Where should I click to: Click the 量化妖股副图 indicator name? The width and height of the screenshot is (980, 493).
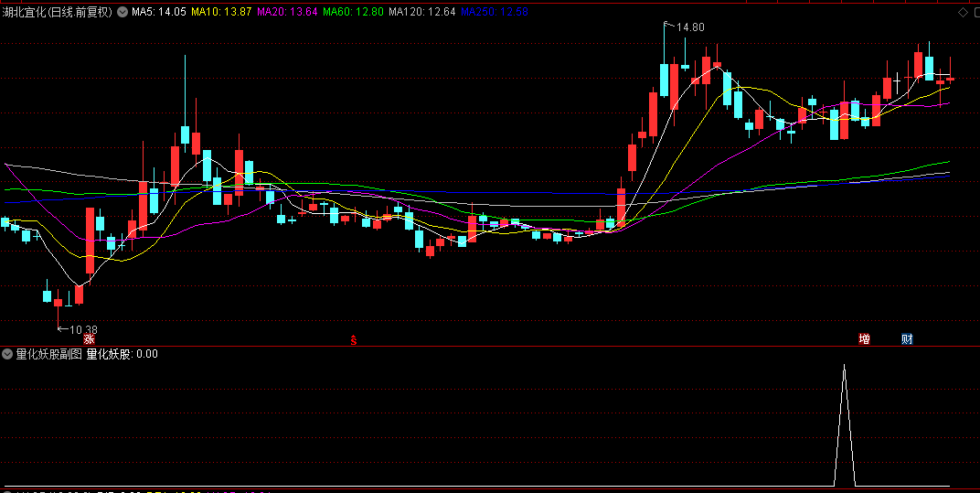[48, 354]
